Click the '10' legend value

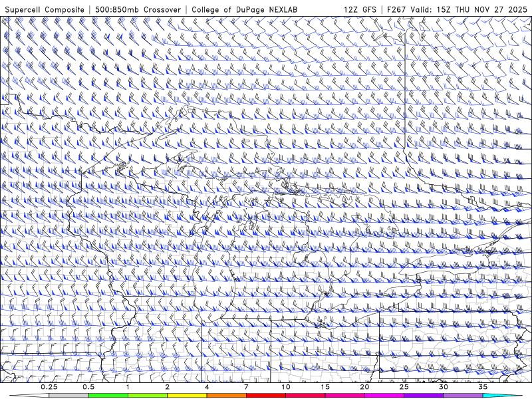point(286,387)
